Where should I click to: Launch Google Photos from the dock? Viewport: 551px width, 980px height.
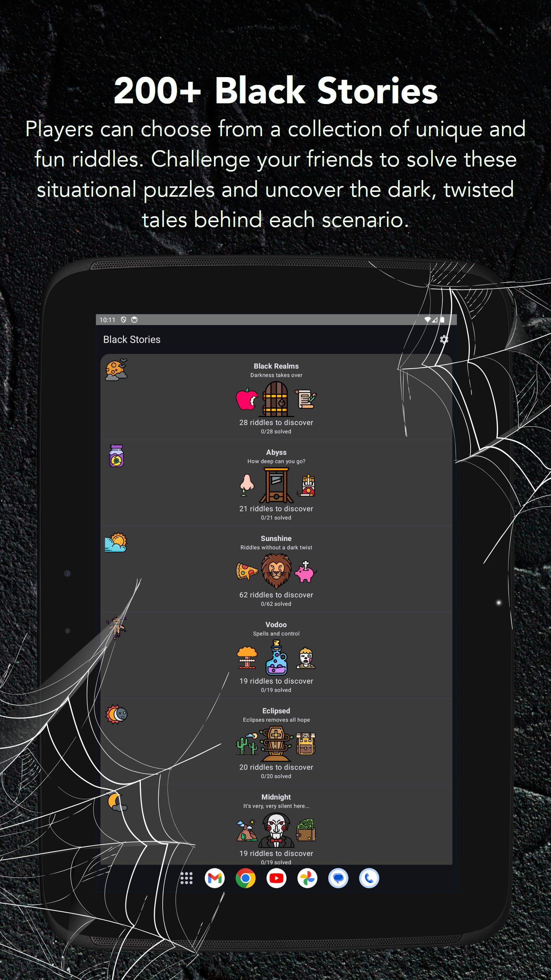pyautogui.click(x=307, y=878)
